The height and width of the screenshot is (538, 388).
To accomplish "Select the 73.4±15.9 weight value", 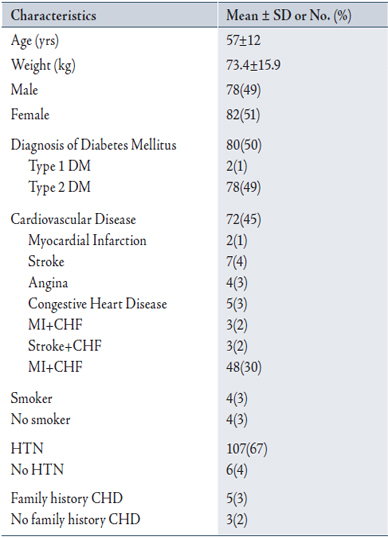I will click(253, 65).
